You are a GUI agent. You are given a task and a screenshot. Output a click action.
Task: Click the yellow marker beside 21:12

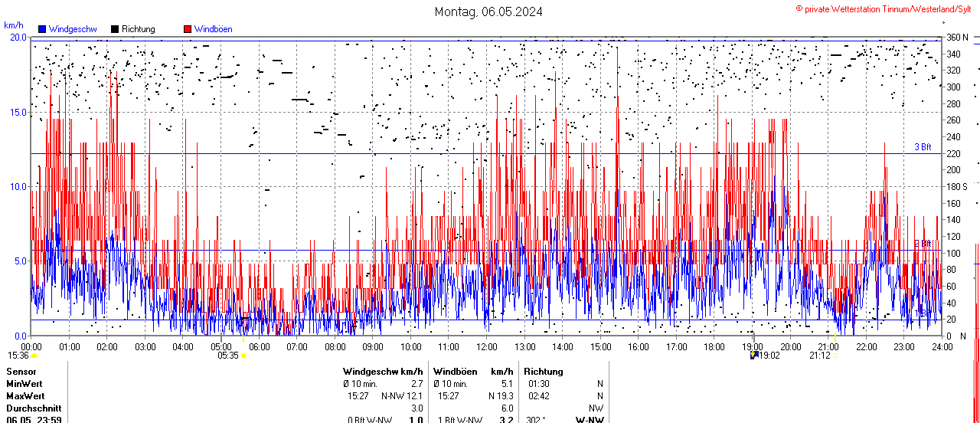[835, 356]
